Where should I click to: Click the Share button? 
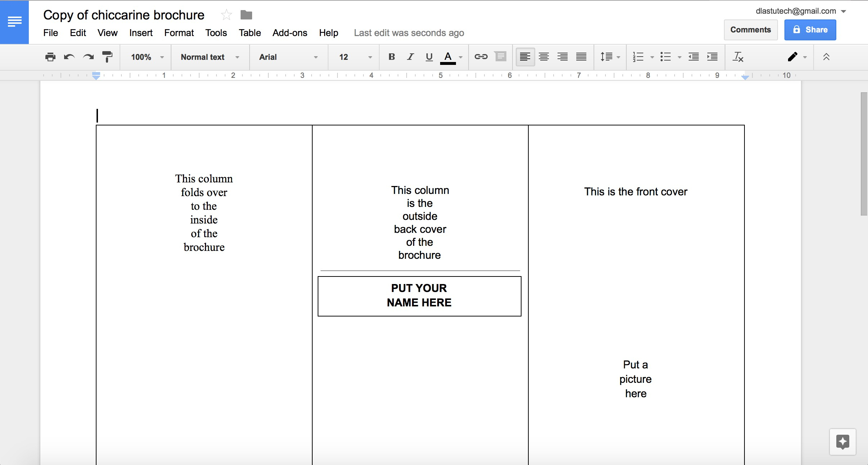pos(811,29)
